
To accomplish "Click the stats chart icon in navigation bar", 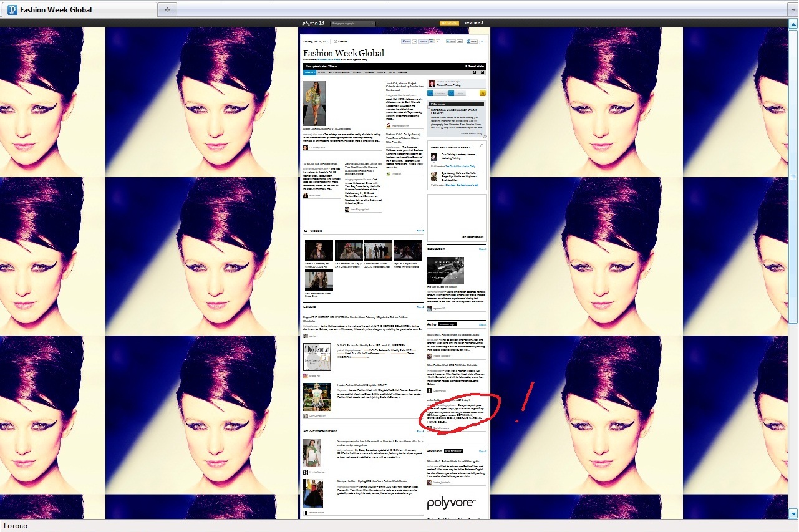I will (x=483, y=72).
